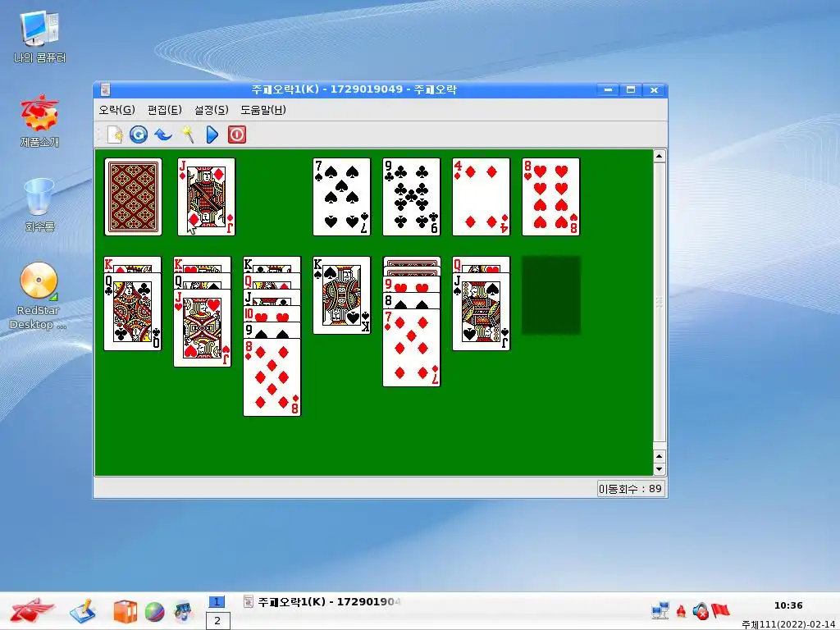Open the RedStar Desktop disc icon

click(39, 296)
